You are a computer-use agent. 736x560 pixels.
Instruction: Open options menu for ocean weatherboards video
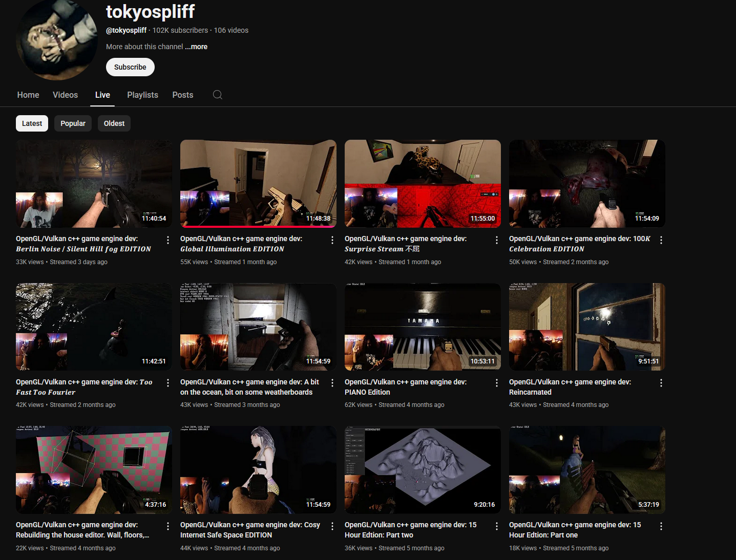pyautogui.click(x=332, y=383)
